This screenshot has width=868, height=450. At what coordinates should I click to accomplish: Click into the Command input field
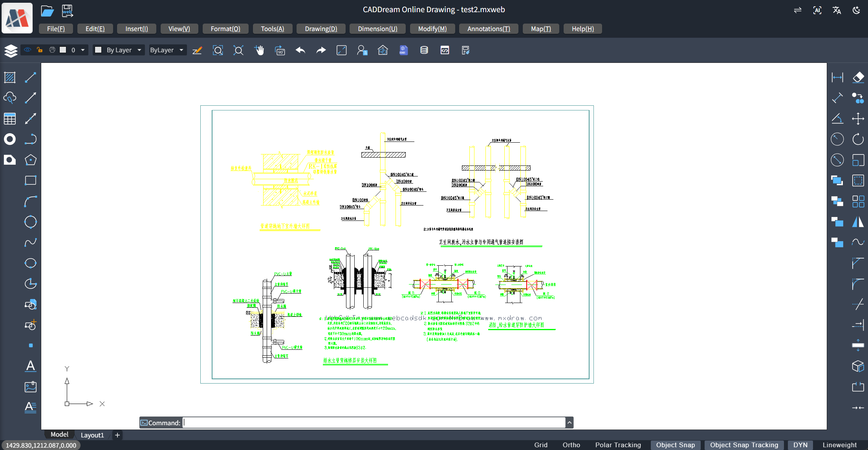(x=373, y=422)
